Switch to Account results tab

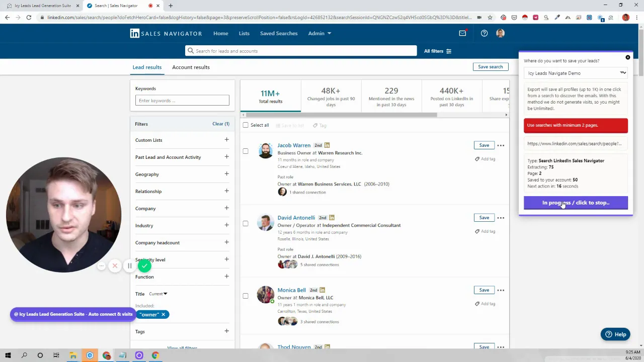coord(191,67)
